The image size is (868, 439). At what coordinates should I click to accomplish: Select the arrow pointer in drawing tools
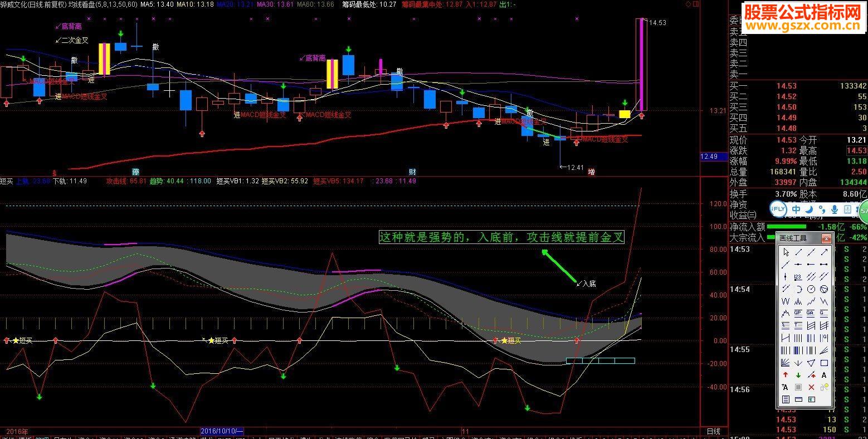(786, 252)
